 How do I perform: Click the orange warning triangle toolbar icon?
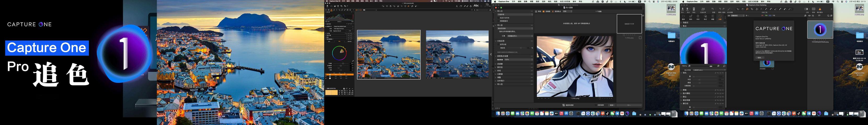point(820,9)
